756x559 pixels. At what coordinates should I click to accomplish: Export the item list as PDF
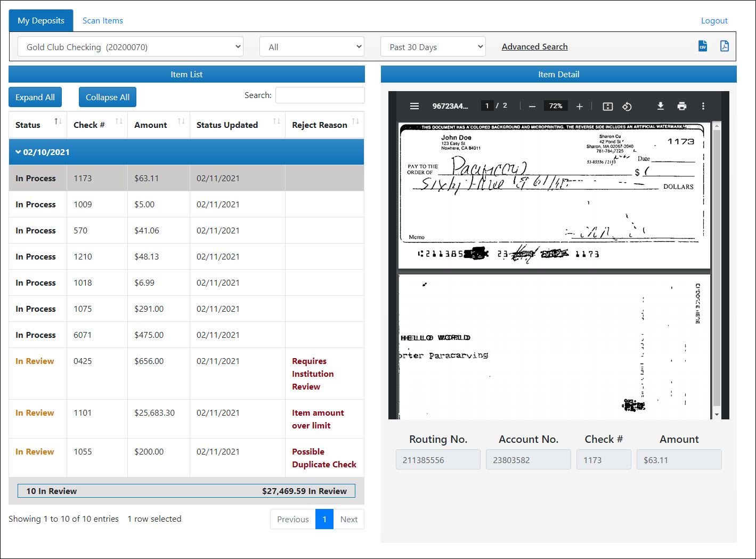tap(725, 46)
